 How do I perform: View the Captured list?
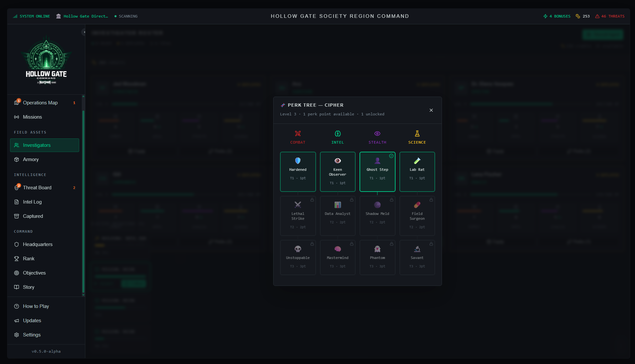pos(44,216)
